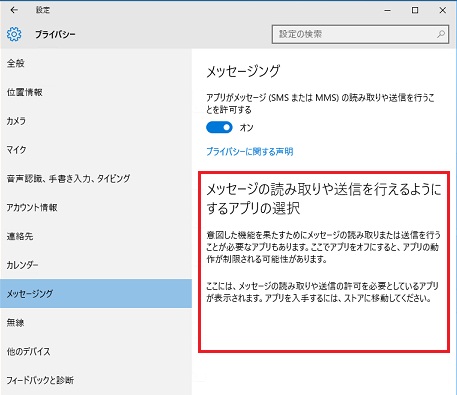Select the highlighted メッセージング item
Viewport: 457px width, 395px height.
point(96,294)
